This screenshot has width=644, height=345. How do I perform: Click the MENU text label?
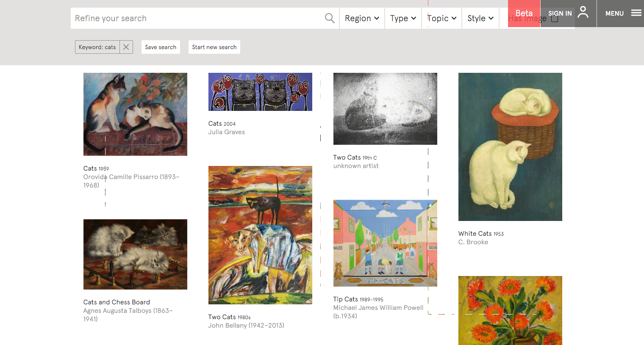(x=614, y=13)
